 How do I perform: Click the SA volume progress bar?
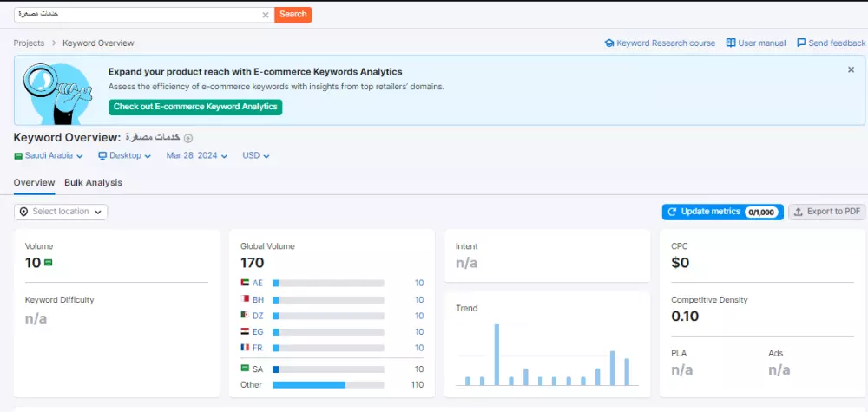pos(328,369)
